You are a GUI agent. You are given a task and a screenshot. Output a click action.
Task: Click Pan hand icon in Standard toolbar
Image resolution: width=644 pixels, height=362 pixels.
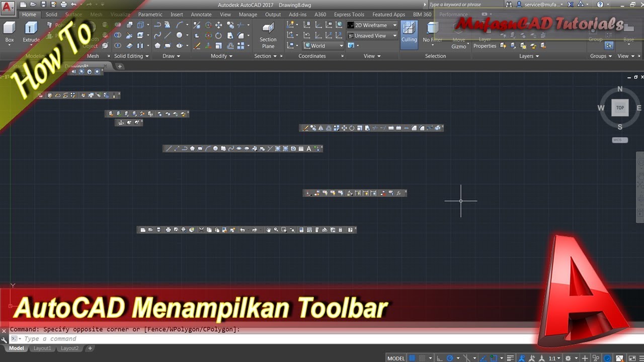coord(269,230)
